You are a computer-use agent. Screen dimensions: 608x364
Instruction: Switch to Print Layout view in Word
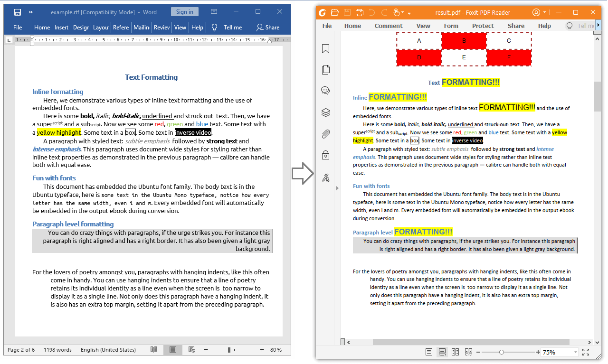click(x=173, y=350)
